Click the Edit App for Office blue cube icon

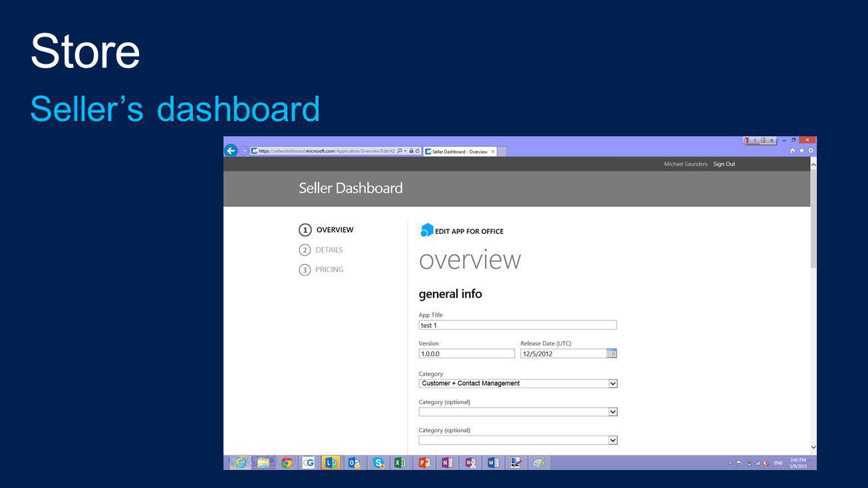pyautogui.click(x=426, y=230)
